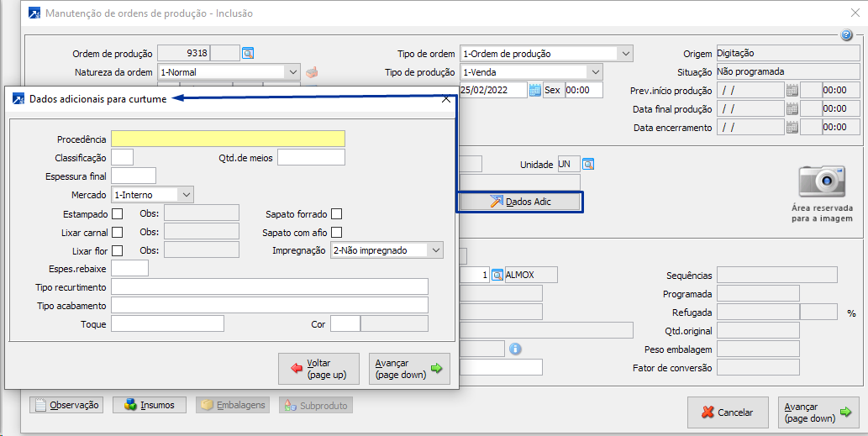
Task: Click Avançar (page down) in curtume dialog
Action: pyautogui.click(x=409, y=369)
